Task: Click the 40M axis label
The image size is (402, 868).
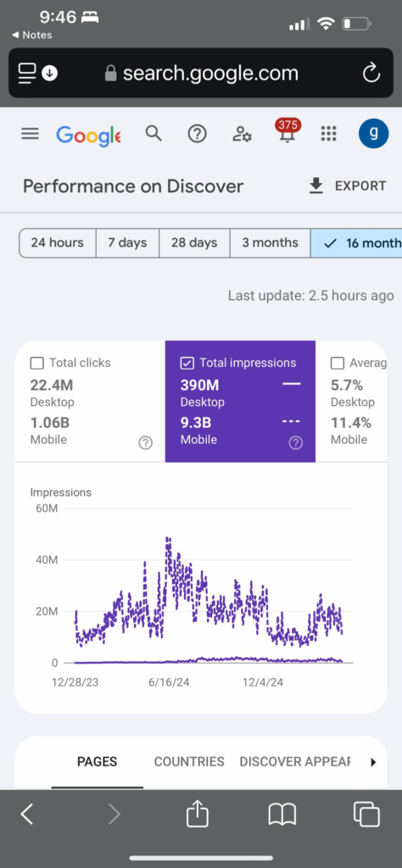Action: pyautogui.click(x=47, y=560)
